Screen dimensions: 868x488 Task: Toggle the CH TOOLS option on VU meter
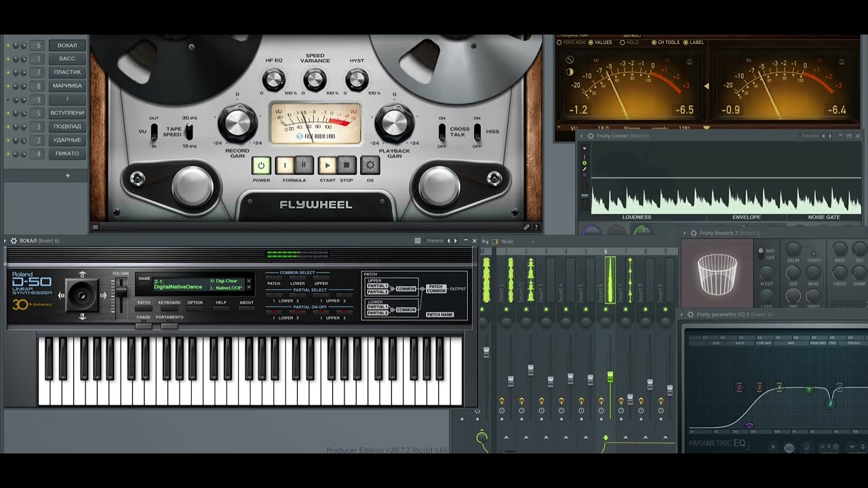pyautogui.click(x=665, y=42)
